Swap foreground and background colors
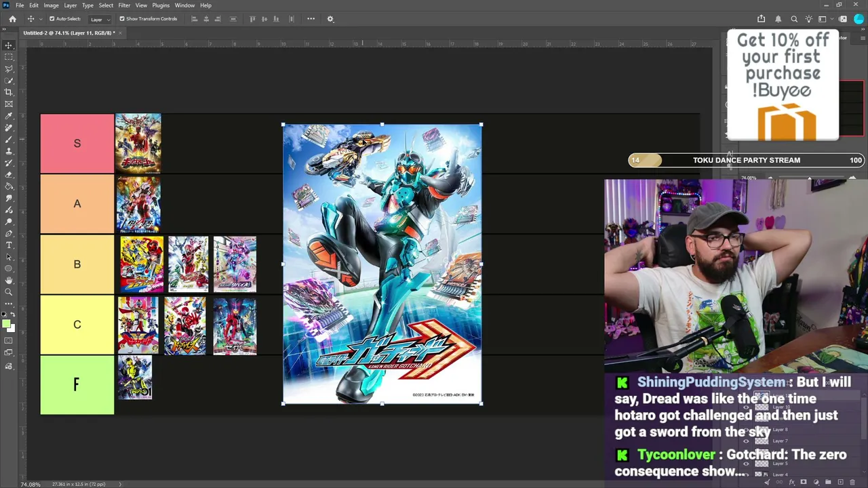 point(13,316)
